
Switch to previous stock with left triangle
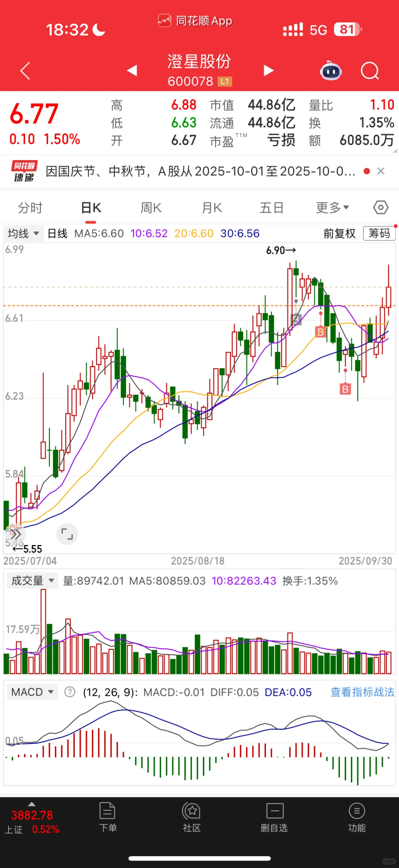tap(132, 70)
